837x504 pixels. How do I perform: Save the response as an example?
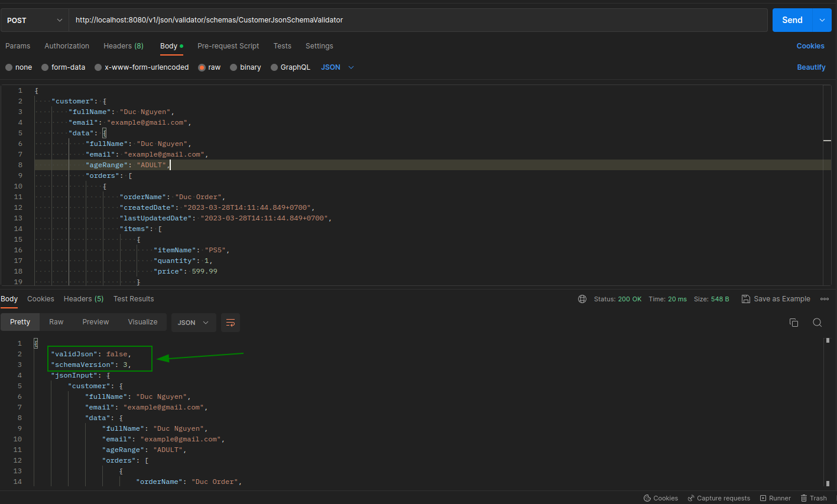pyautogui.click(x=776, y=299)
